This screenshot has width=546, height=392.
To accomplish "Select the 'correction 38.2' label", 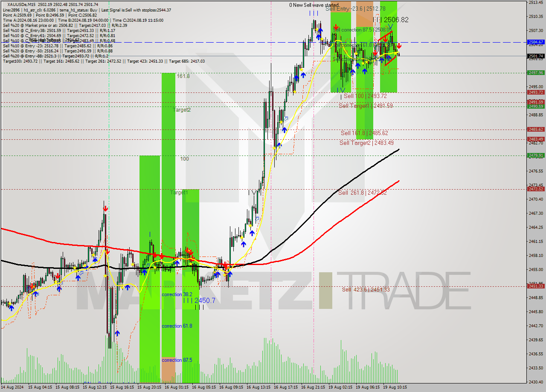I will [177, 294].
